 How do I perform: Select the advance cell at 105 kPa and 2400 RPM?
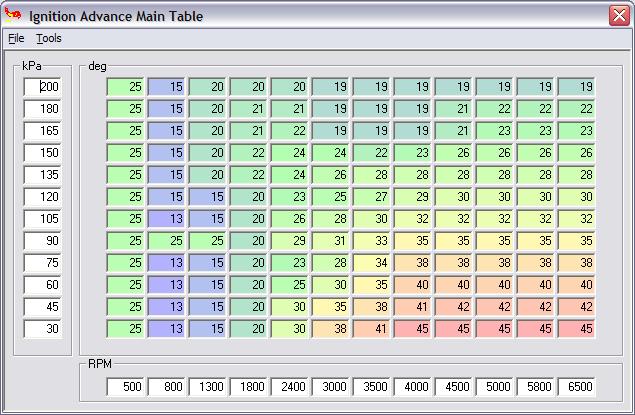(289, 219)
